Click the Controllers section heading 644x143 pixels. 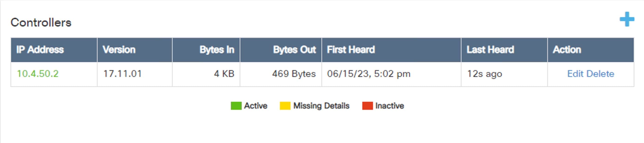pyautogui.click(x=41, y=22)
